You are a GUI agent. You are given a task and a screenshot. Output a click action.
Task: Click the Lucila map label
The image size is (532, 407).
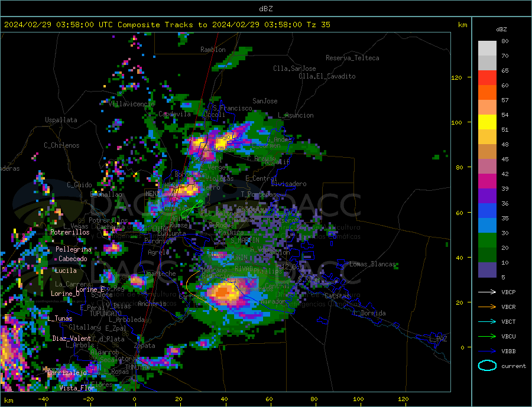point(66,271)
